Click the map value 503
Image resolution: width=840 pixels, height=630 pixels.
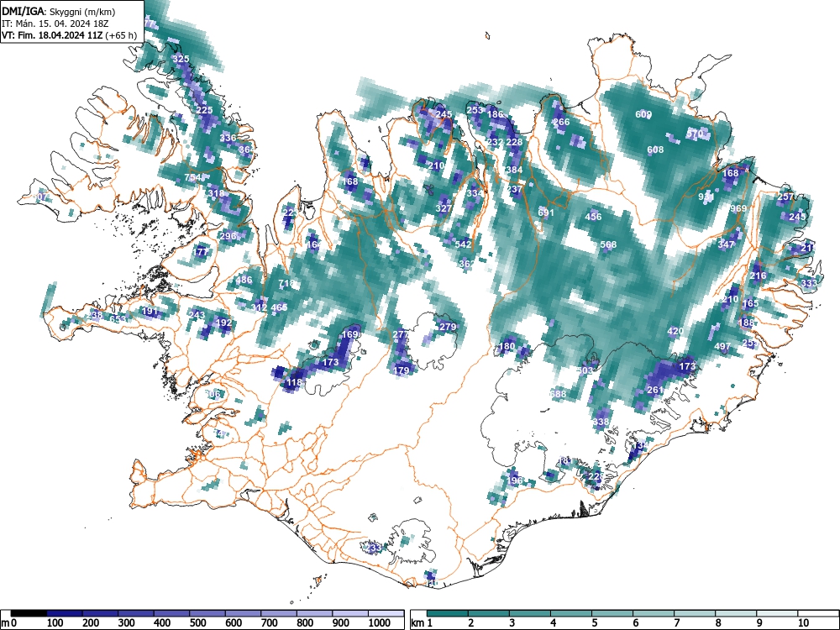585,370
